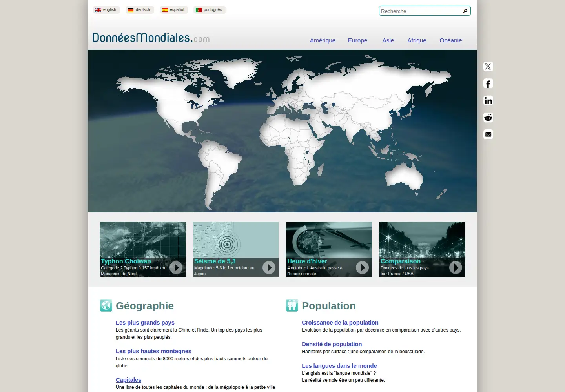The image size is (565, 392).
Task: Click play arrow on Heure d'hiver card
Action: pyautogui.click(x=362, y=267)
